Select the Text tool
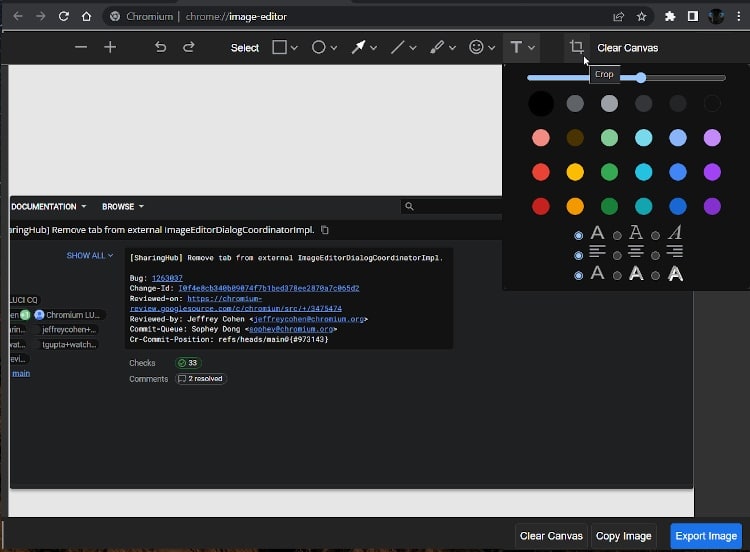 pos(516,47)
